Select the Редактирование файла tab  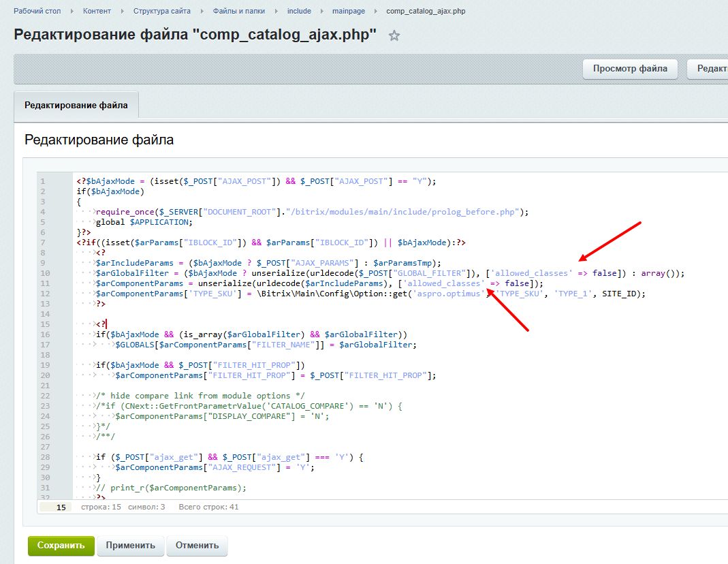click(x=76, y=106)
